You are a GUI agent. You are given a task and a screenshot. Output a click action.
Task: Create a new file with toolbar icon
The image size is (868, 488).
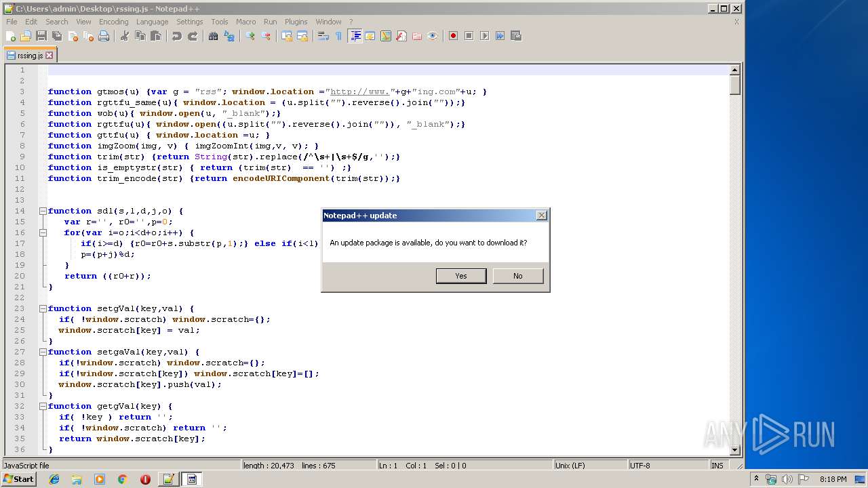coord(11,36)
